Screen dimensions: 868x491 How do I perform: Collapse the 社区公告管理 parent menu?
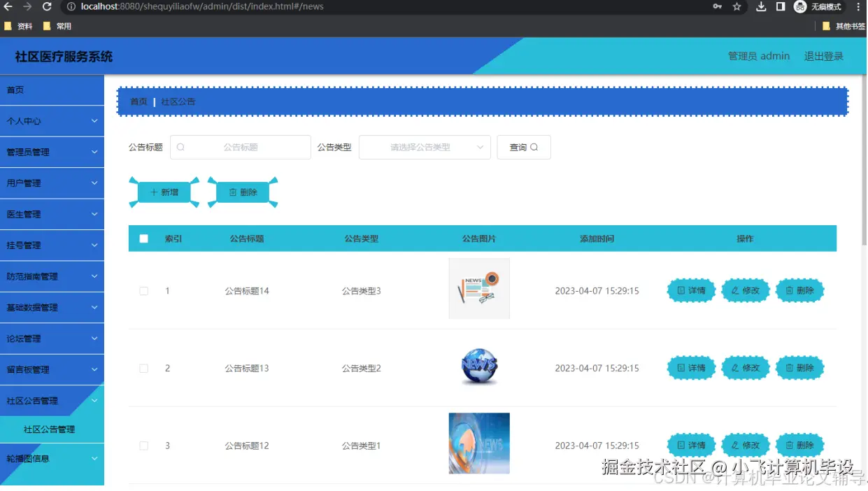pos(52,401)
